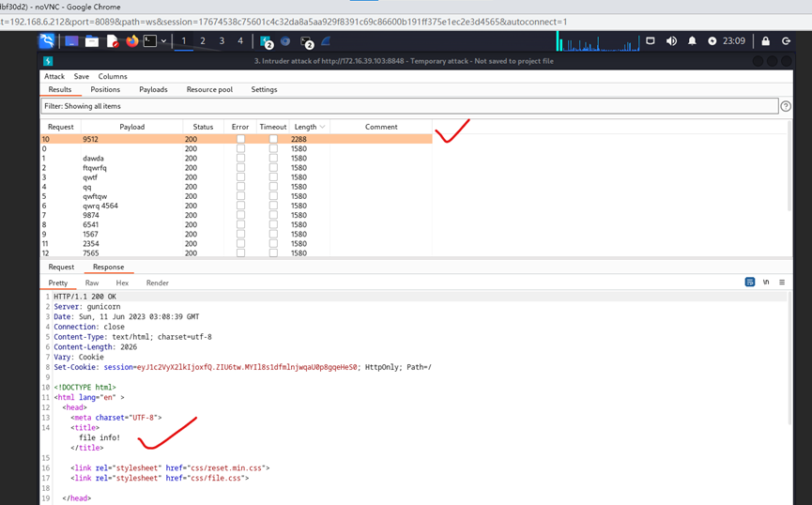The image size is (812, 505).
Task: Toggle show non-printable characters \n icon
Action: click(x=766, y=283)
